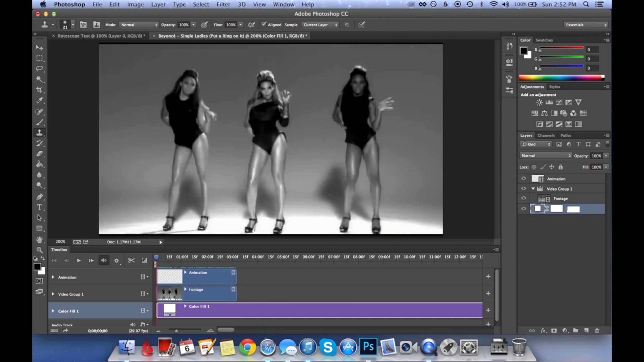Click the foreground color swatch in Color panel
Screen dimensions: 644x362
524,50
